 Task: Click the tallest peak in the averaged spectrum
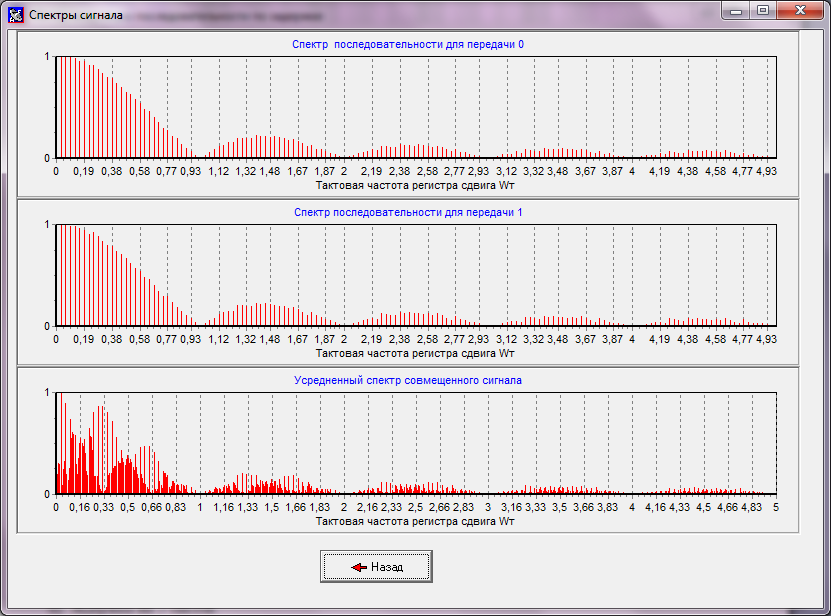61,443
